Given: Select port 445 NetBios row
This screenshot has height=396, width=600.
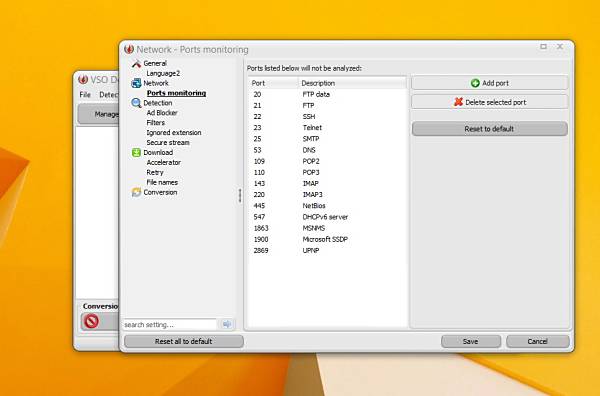Looking at the screenshot, I should click(x=327, y=206).
